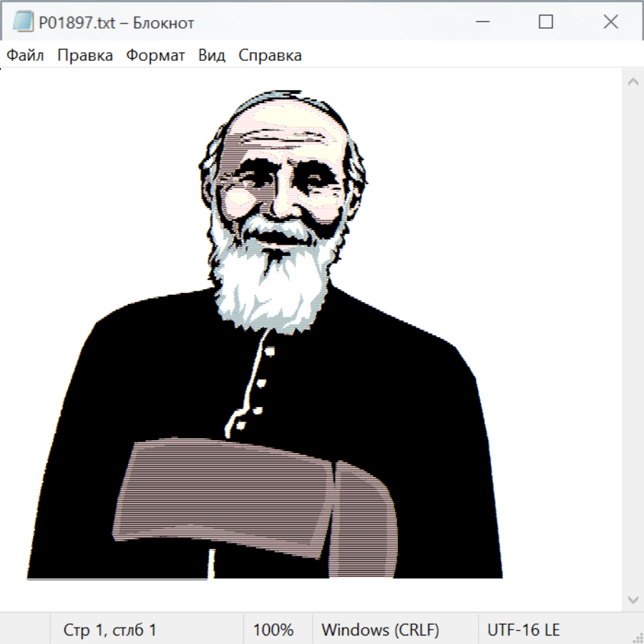This screenshot has width=644, height=644.
Task: Click the Windows (CRLF) line ending indicator
Action: click(380, 630)
